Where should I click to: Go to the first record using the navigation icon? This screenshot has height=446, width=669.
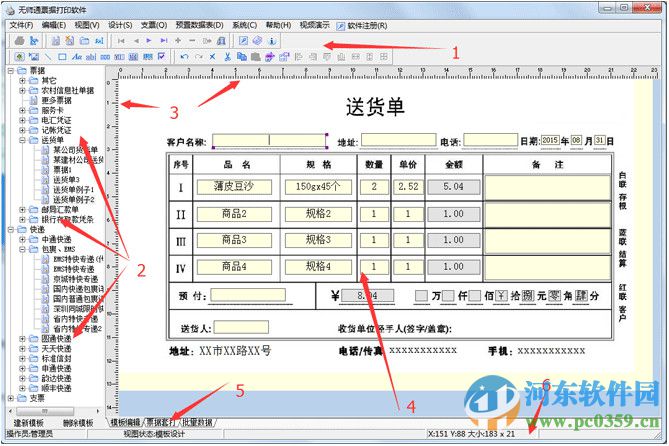121,41
